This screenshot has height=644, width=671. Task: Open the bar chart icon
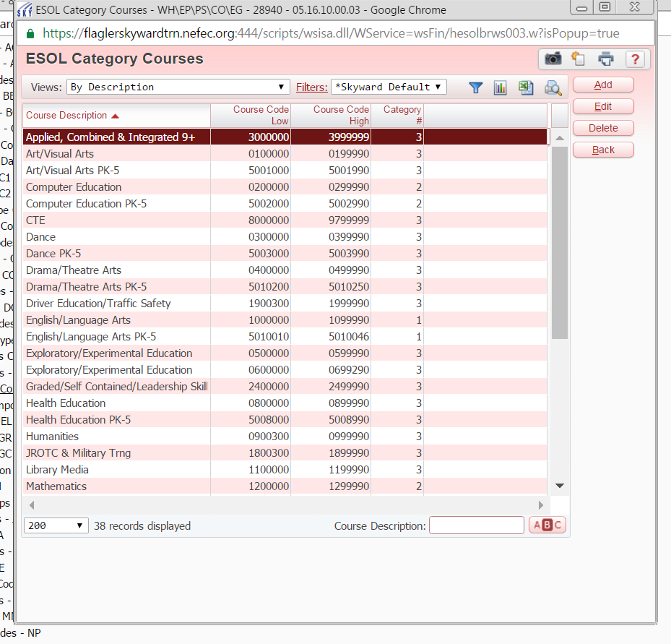(500, 87)
